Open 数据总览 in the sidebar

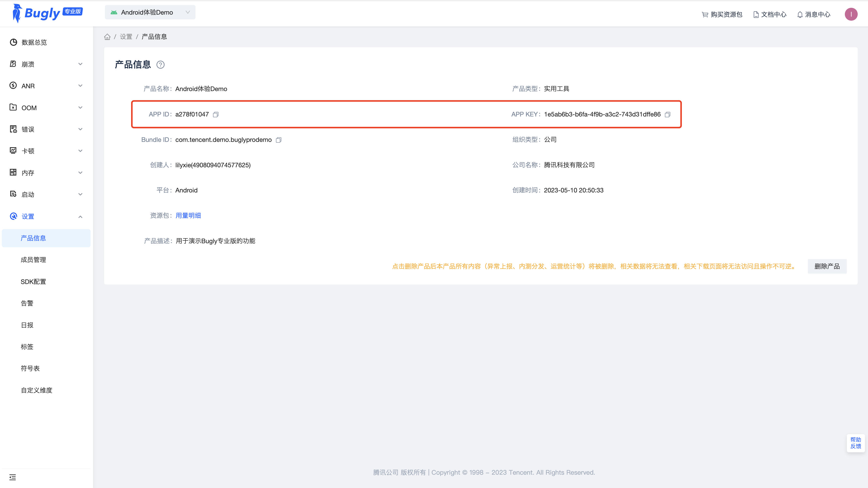coord(46,43)
